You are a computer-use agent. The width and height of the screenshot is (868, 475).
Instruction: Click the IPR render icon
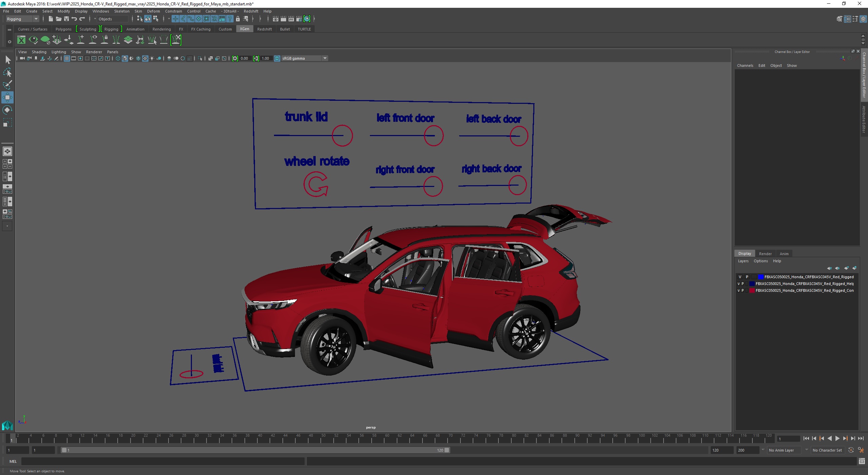tap(291, 19)
